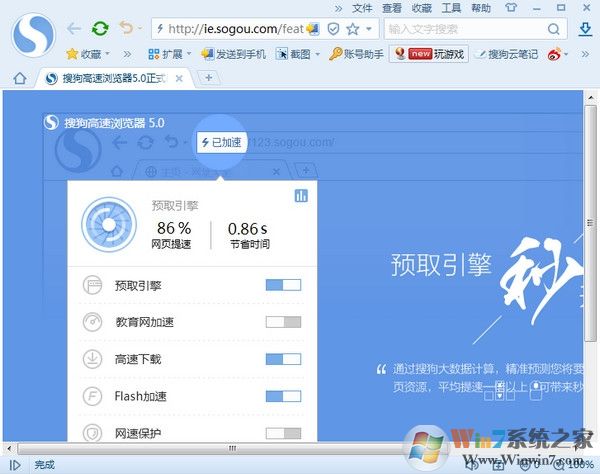Click the 教育网加速 gauge icon
The width and height of the screenshot is (600, 474).
click(92, 322)
